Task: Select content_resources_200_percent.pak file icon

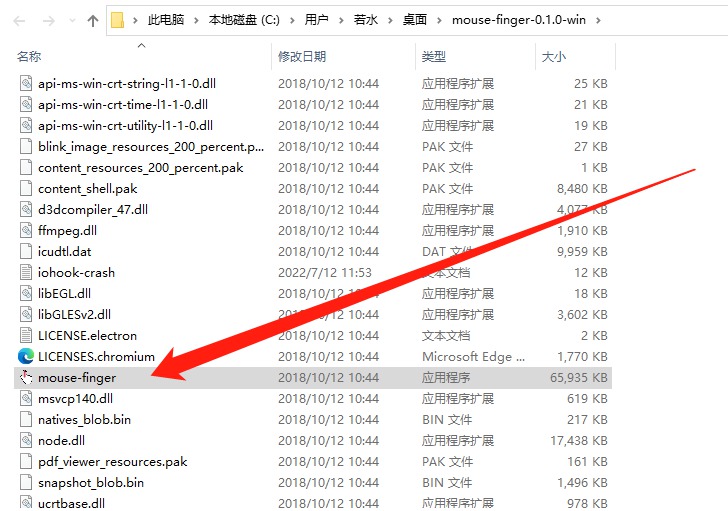Action: pos(26,168)
